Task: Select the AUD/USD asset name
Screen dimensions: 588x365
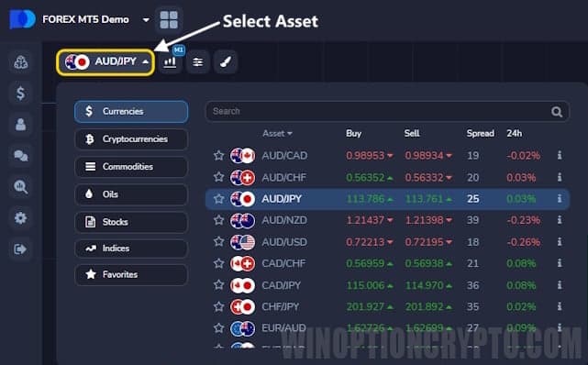Action: pos(284,242)
